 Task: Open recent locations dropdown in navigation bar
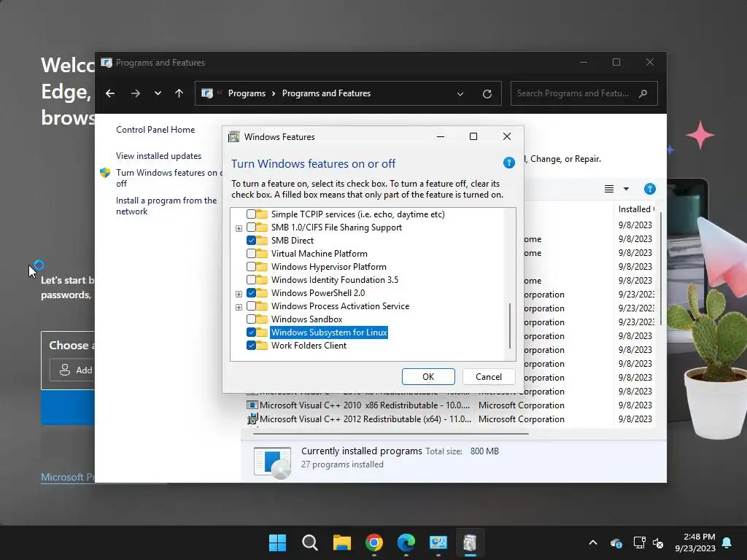click(x=158, y=93)
